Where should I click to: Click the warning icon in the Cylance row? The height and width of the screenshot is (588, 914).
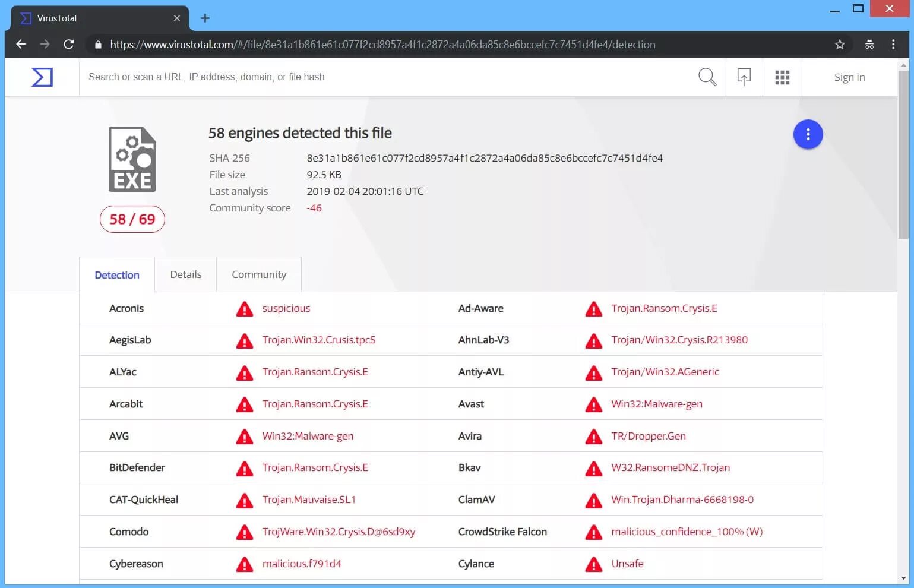[594, 564]
